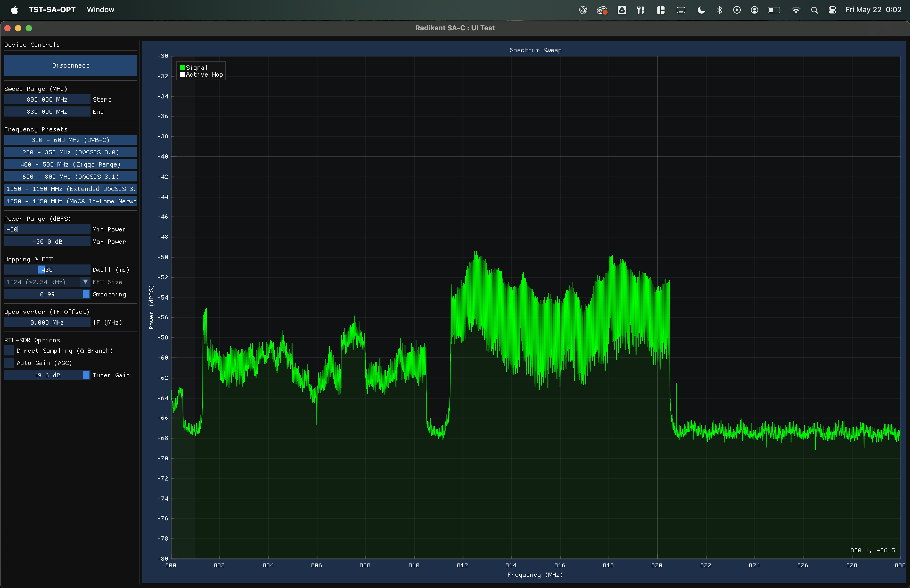Click the Disconnect button
Image resolution: width=910 pixels, height=588 pixels.
click(71, 65)
